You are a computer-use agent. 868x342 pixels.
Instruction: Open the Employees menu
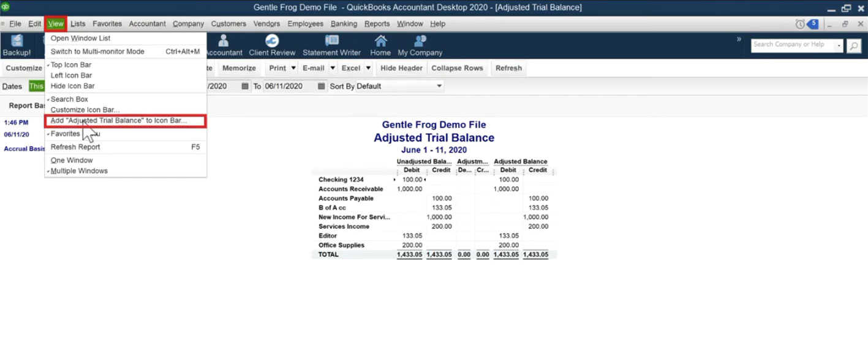pyautogui.click(x=305, y=24)
